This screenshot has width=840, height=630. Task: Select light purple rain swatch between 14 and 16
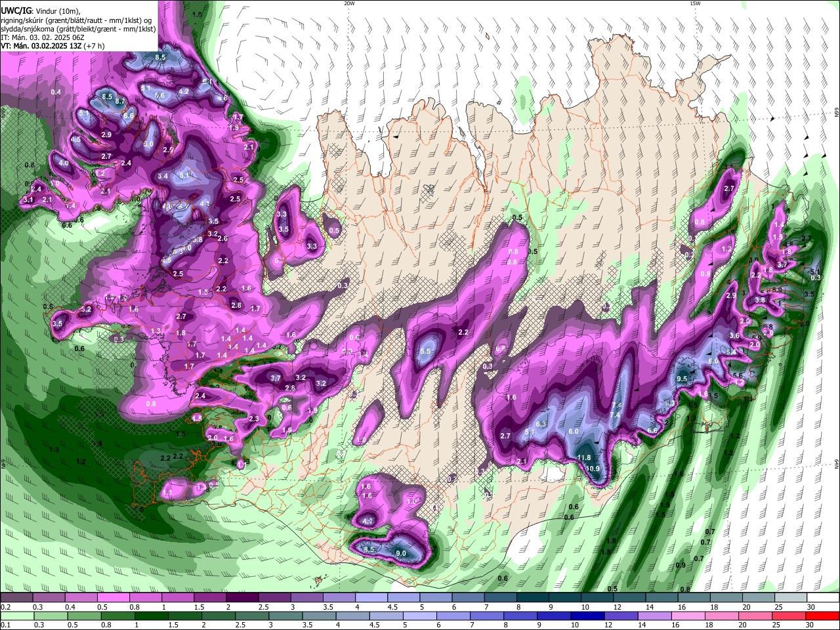click(656, 616)
